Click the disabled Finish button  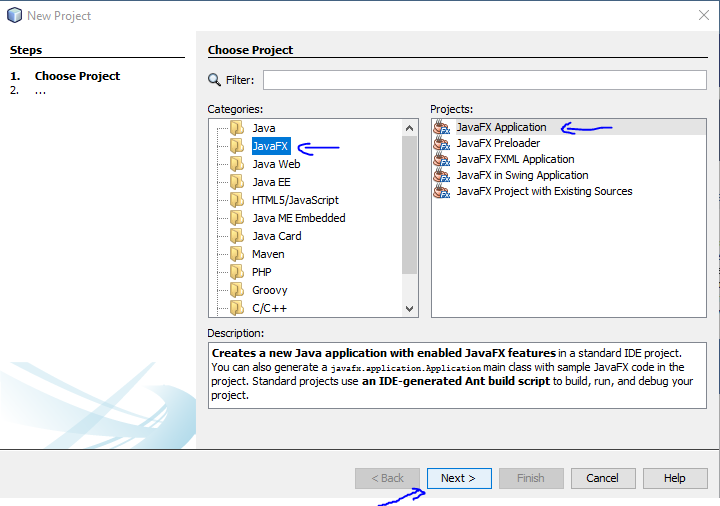(531, 478)
